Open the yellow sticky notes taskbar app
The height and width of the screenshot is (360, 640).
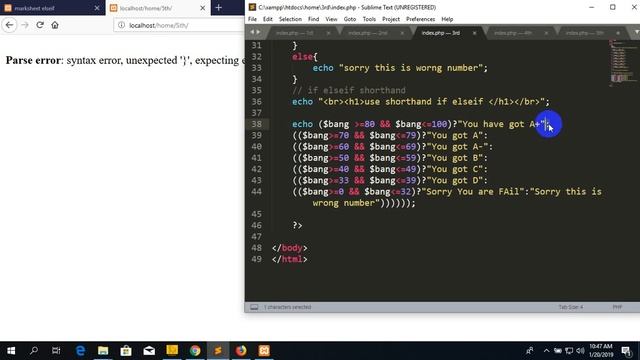[172, 350]
